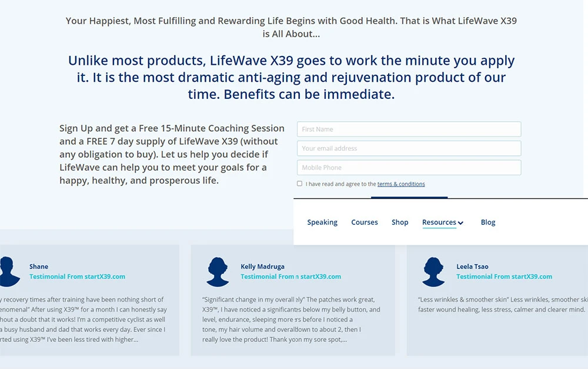This screenshot has width=588, height=369.
Task: Click Leela Tsao's avatar silhouette icon
Action: pos(433,272)
